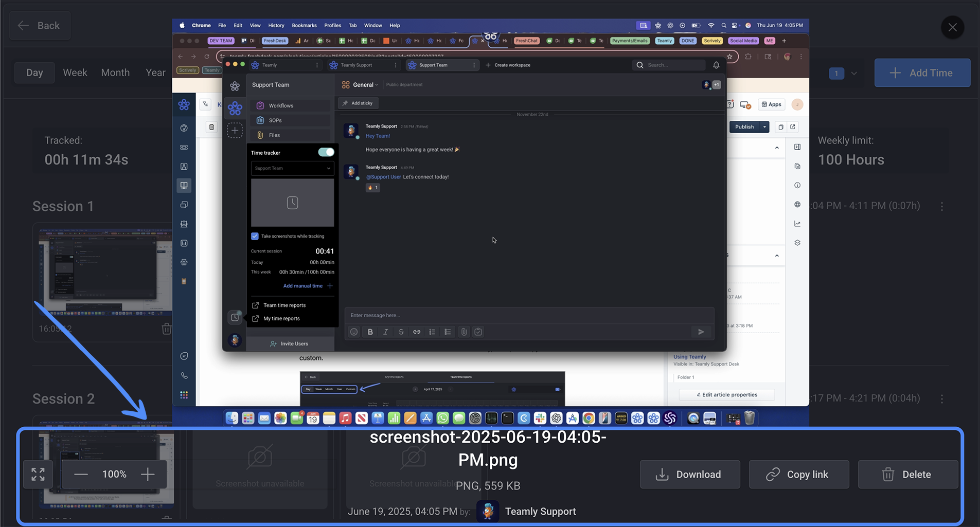Download the screenshot file

[690, 474]
